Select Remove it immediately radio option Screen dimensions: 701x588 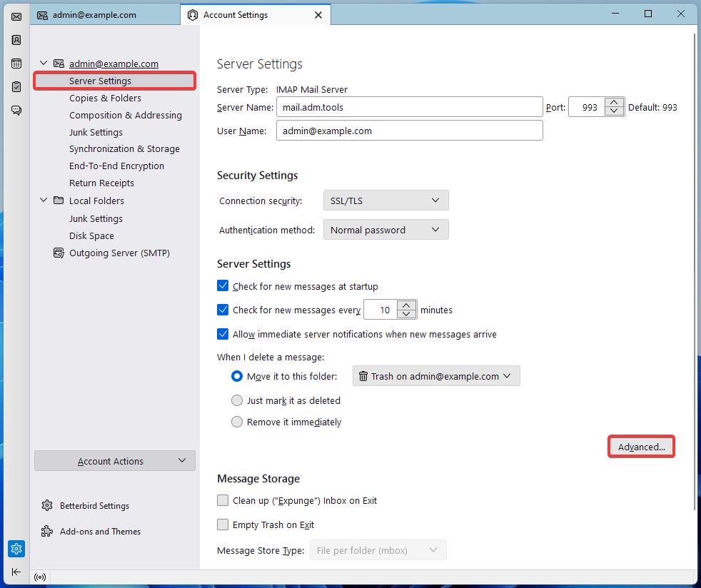click(237, 422)
